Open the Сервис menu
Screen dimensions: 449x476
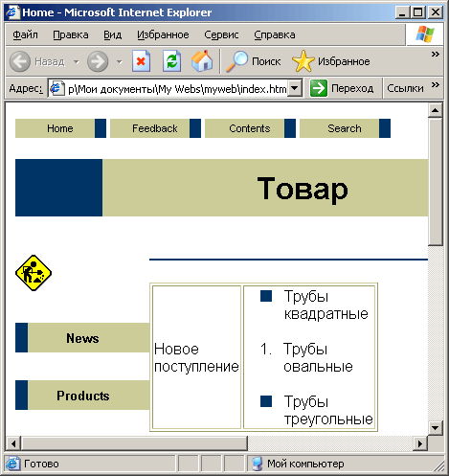(x=221, y=34)
